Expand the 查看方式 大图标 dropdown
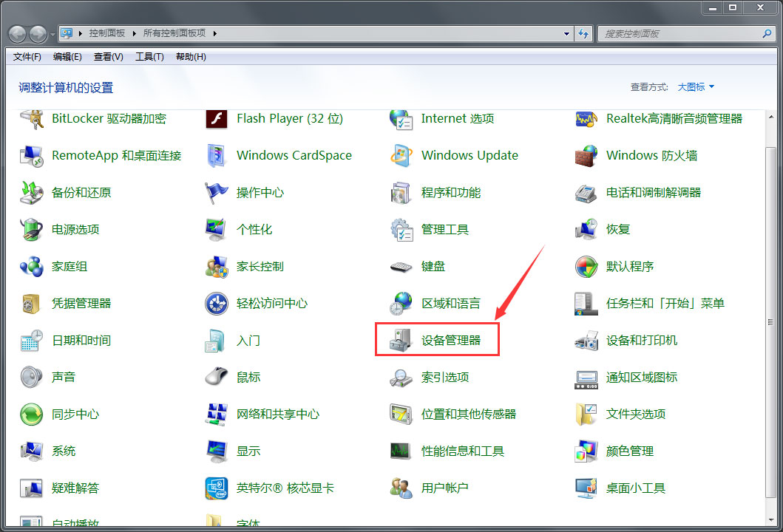The image size is (783, 532). (696, 87)
